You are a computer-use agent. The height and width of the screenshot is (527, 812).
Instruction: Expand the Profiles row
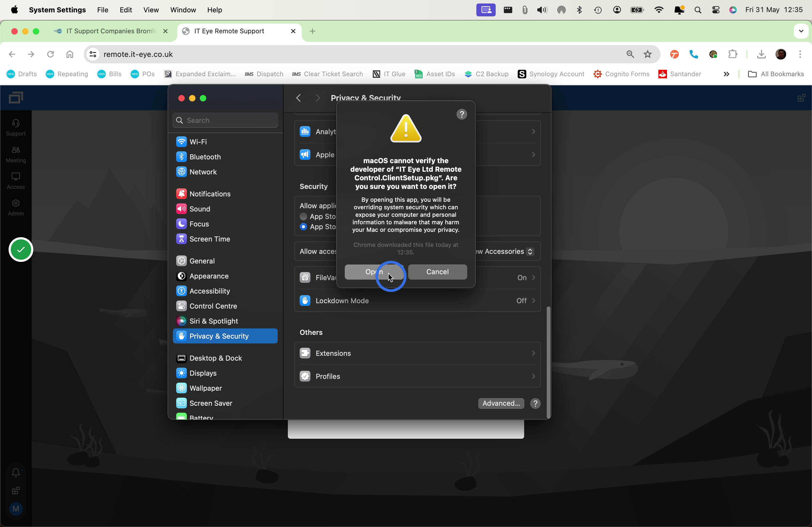pos(417,376)
